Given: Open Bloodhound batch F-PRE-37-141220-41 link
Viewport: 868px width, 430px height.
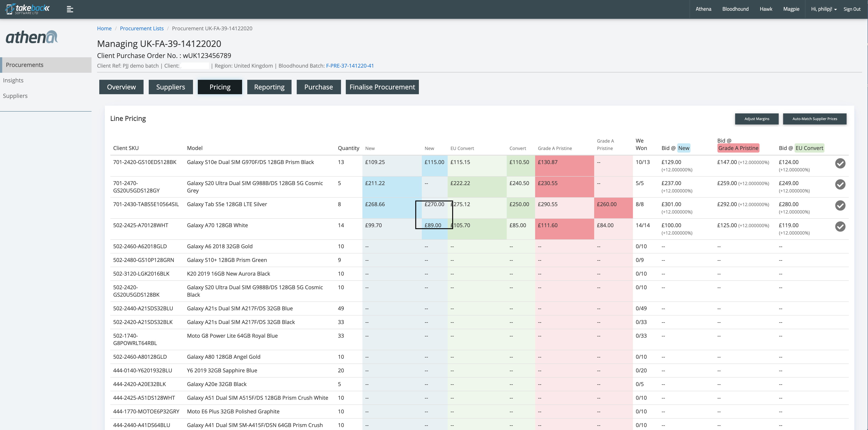Looking at the screenshot, I should pos(350,66).
